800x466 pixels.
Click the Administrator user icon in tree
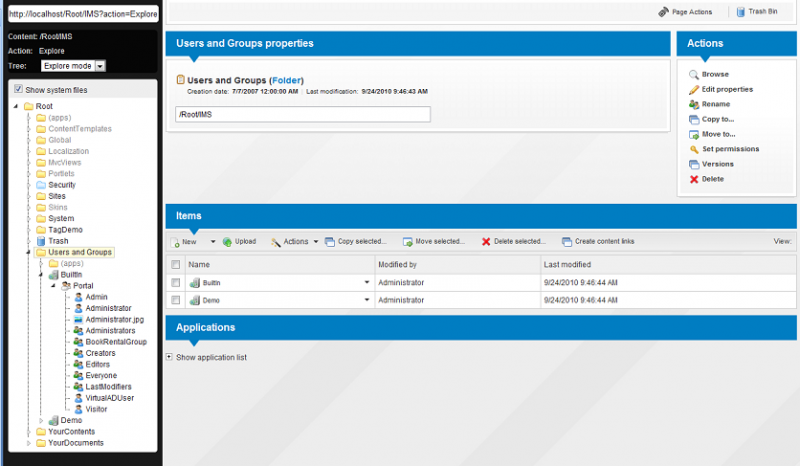pyautogui.click(x=78, y=308)
